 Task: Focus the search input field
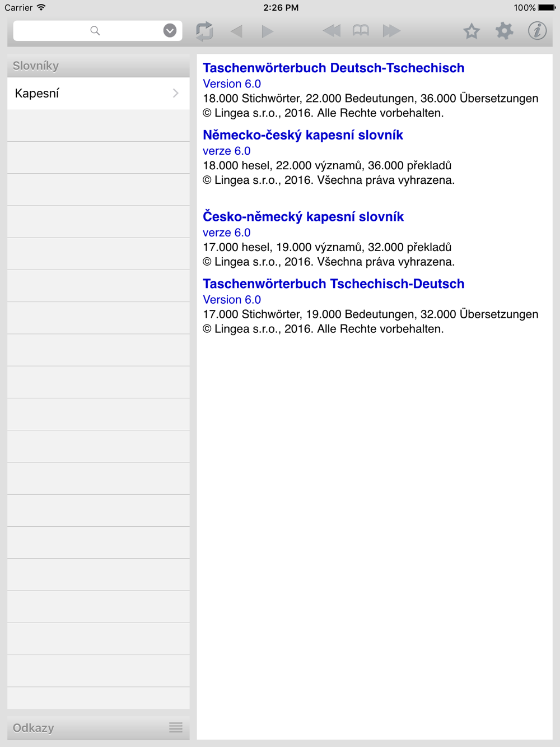(x=97, y=31)
